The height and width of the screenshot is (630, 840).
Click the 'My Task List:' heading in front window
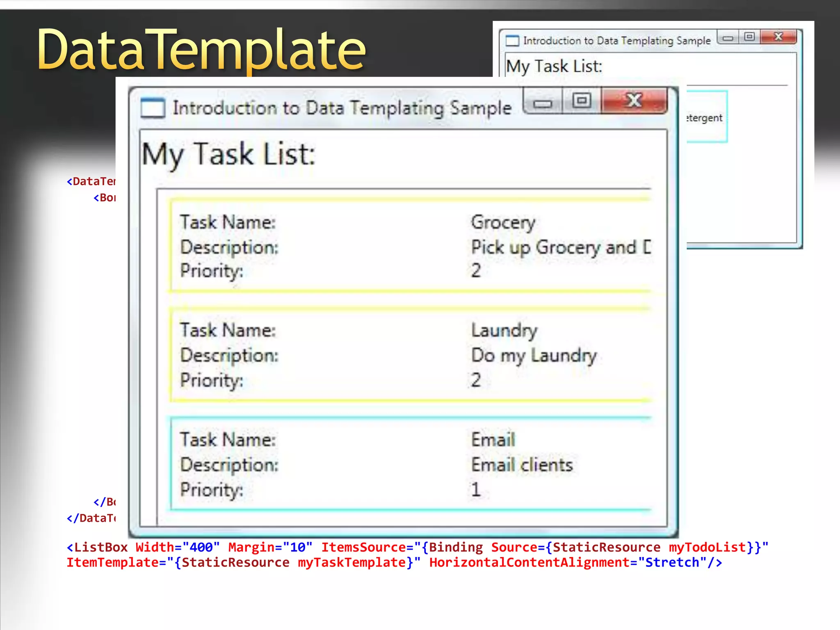pyautogui.click(x=228, y=155)
